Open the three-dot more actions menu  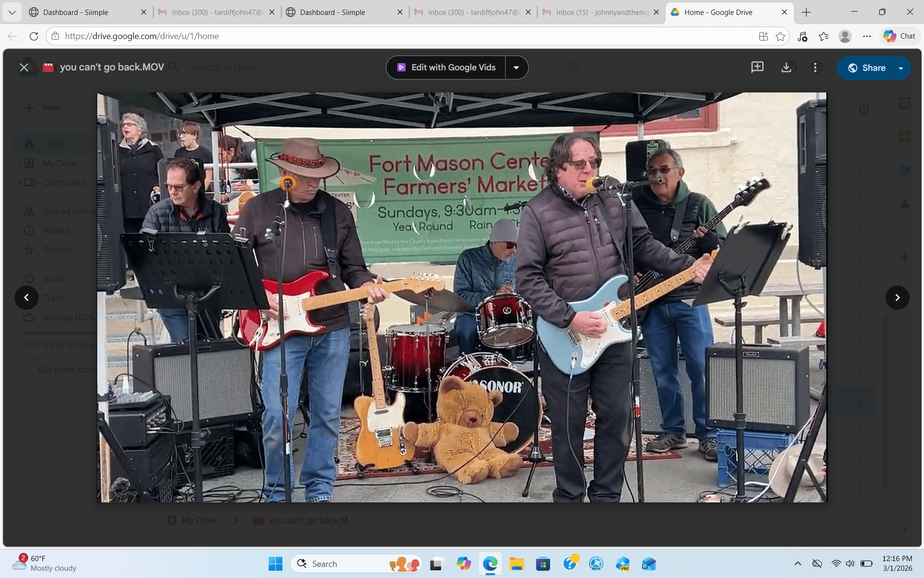click(x=815, y=67)
